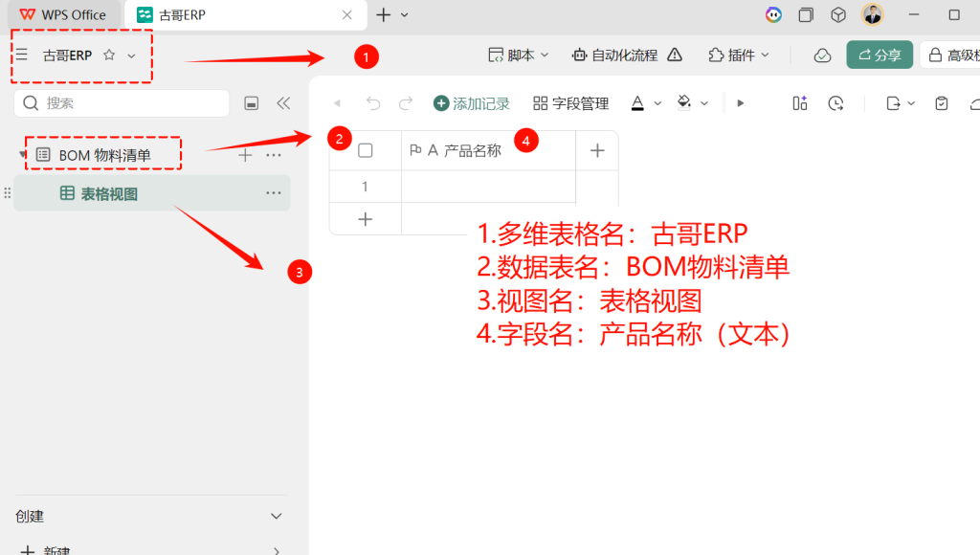The image size is (980, 555).
Task: Click the colorful AI assistant icon in title bar
Action: point(773,14)
